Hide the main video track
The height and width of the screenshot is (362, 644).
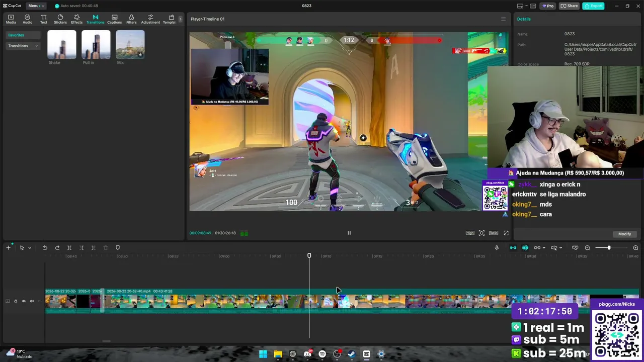24,301
